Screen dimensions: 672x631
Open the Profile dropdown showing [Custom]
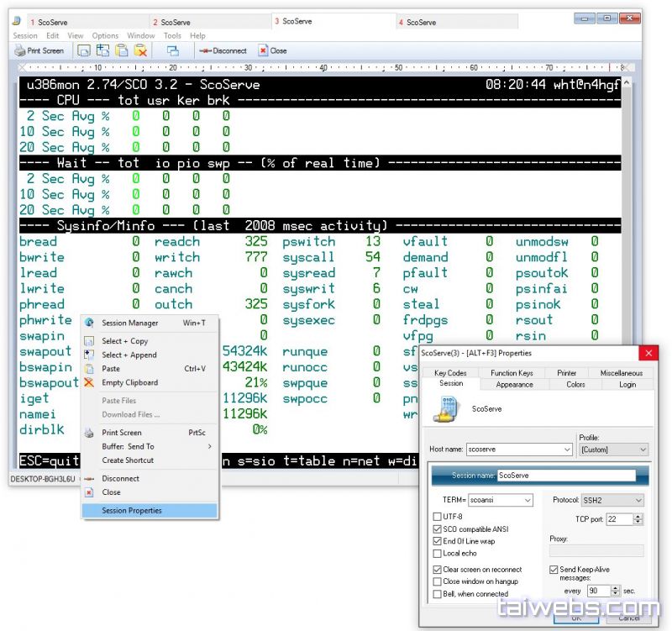(x=643, y=450)
